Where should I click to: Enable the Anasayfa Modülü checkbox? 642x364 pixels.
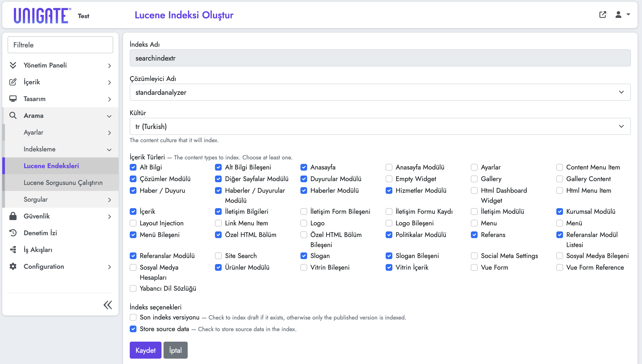tap(389, 167)
